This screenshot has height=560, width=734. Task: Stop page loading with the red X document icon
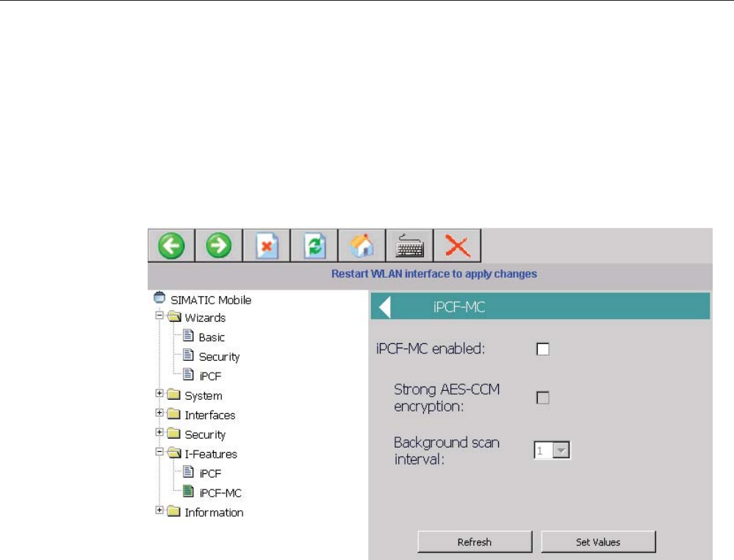(x=267, y=245)
